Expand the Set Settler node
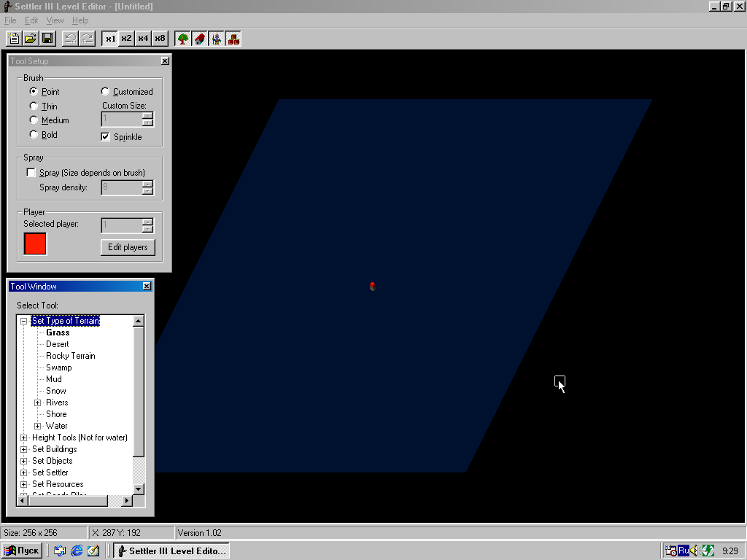This screenshot has height=560, width=747. click(x=23, y=472)
